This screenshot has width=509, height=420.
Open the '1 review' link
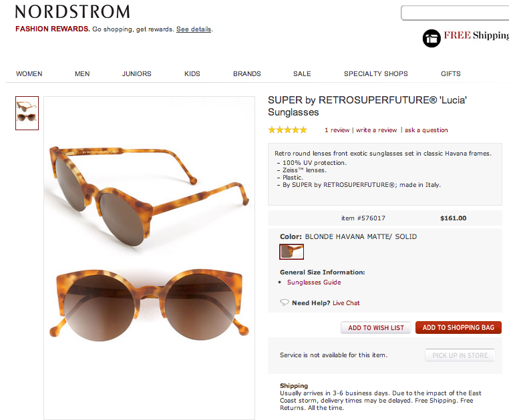coord(337,130)
